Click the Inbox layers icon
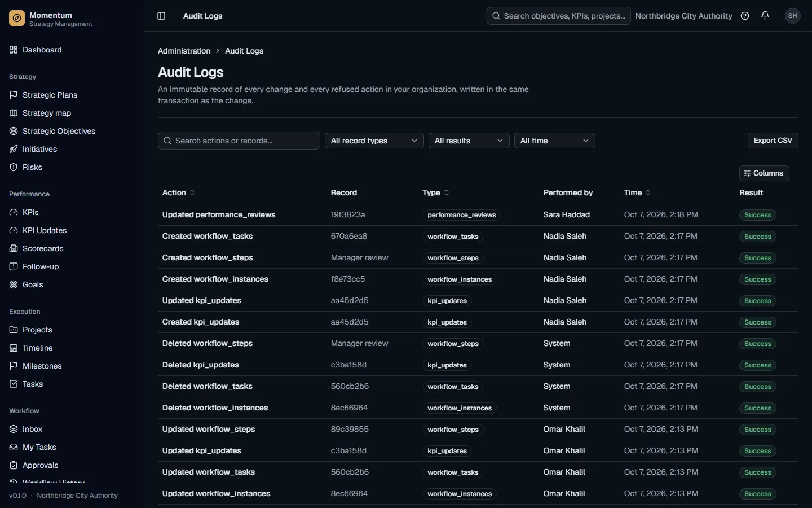Viewport: 812px width, 508px height. click(x=14, y=429)
